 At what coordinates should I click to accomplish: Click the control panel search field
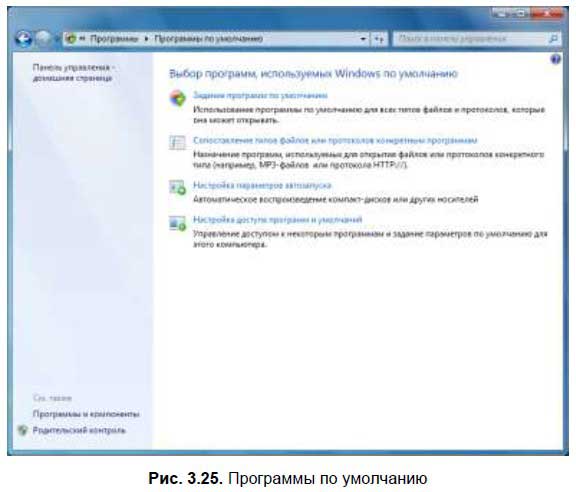[x=470, y=38]
